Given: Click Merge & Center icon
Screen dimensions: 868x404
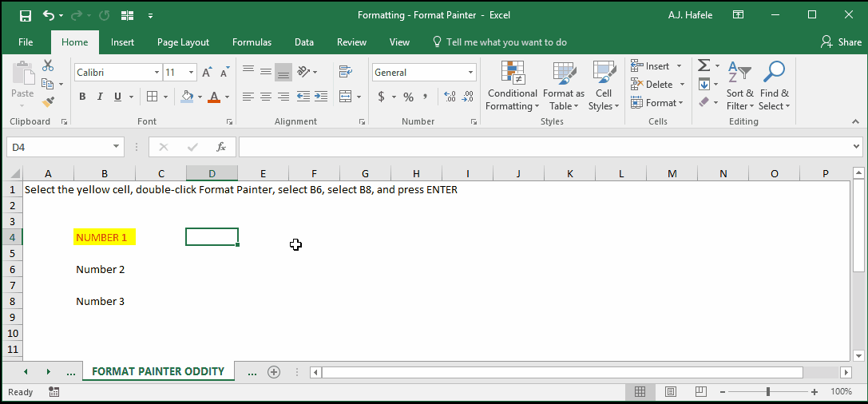Looking at the screenshot, I should coord(346,97).
